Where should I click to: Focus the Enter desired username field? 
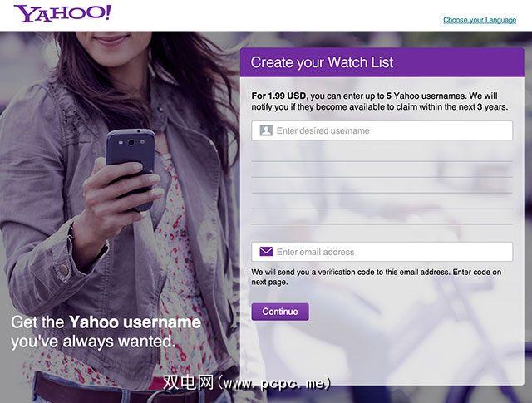pos(382,130)
